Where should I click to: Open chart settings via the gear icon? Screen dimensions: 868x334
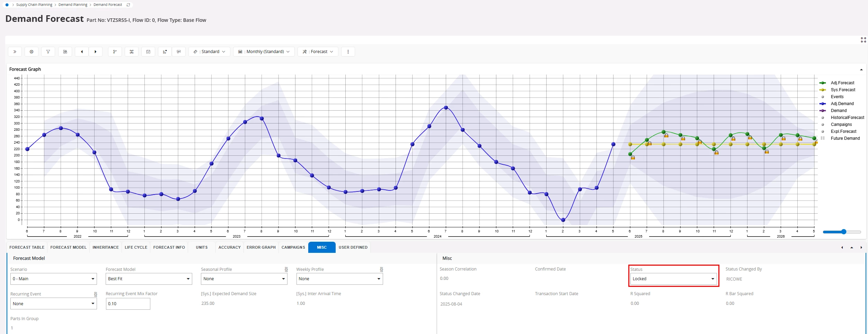(32, 52)
